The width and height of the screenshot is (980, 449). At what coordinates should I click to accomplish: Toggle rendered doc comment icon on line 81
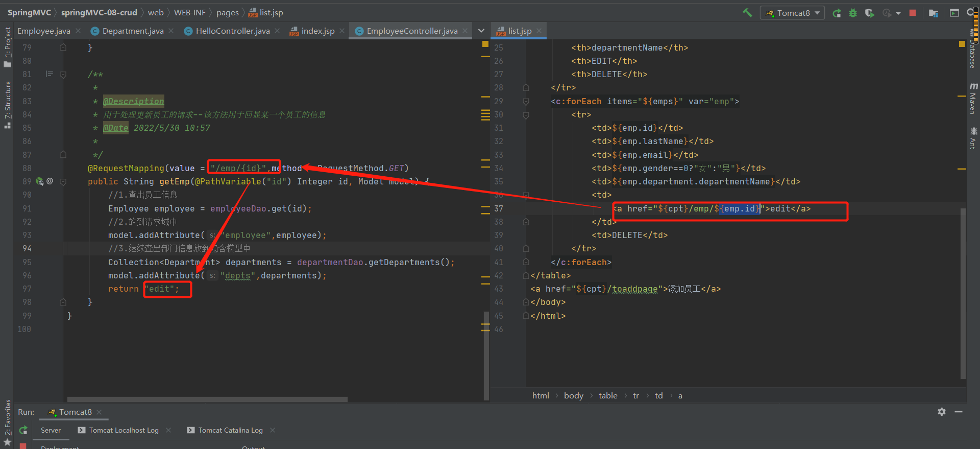point(49,74)
